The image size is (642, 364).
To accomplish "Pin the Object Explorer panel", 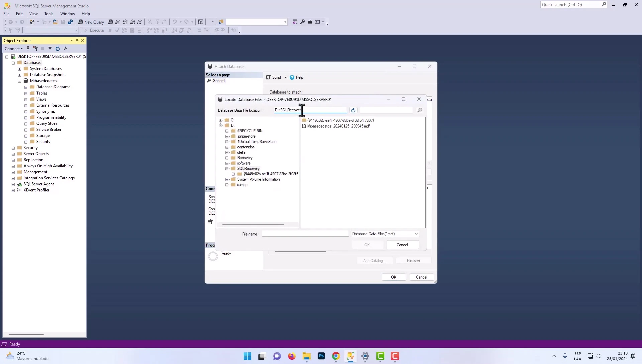I will [77, 40].
